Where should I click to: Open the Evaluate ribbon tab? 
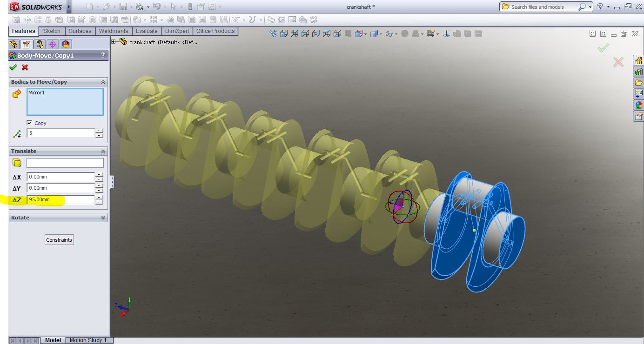[x=147, y=31]
